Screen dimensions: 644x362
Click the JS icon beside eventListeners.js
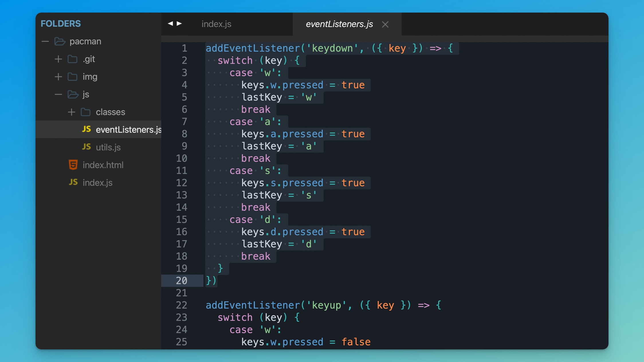point(86,129)
